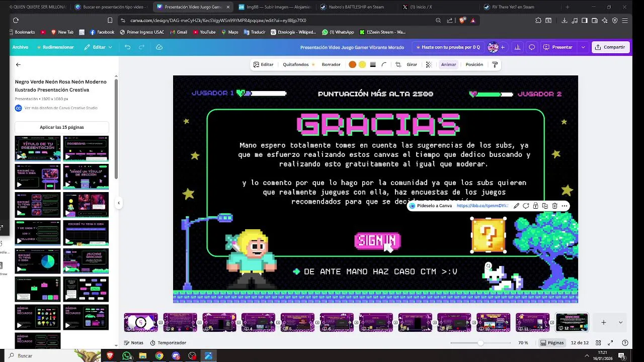Screen dimensions: 644x362
Task: Expand the add page options chevron
Action: [x=620, y=322]
